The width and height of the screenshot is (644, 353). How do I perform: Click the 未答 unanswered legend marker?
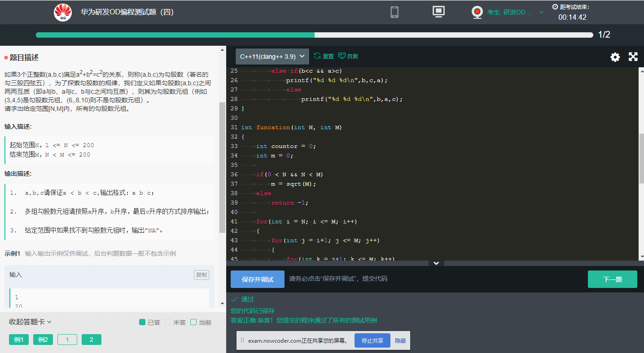tap(168, 322)
